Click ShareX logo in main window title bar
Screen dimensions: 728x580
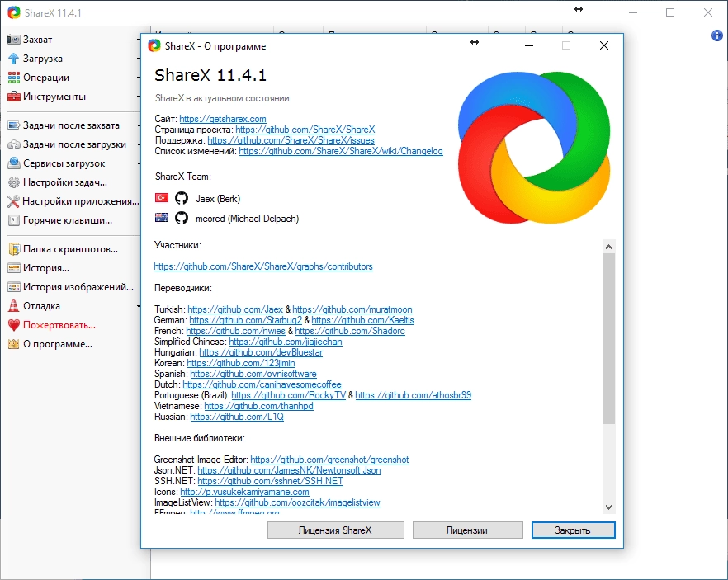click(x=14, y=12)
